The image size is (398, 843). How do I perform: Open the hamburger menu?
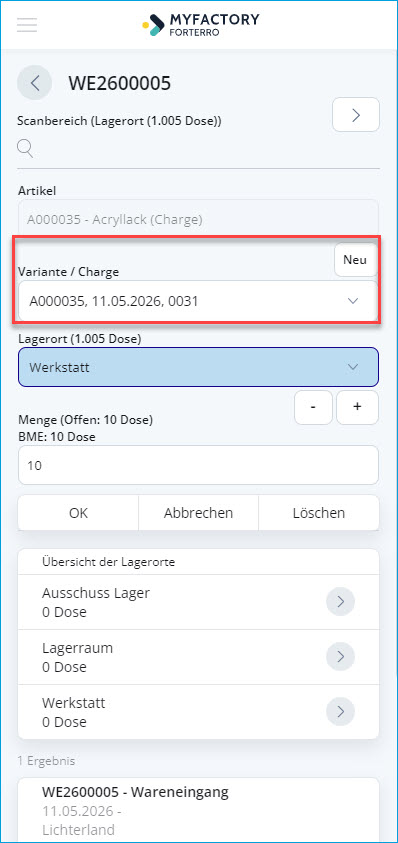pyautogui.click(x=27, y=25)
